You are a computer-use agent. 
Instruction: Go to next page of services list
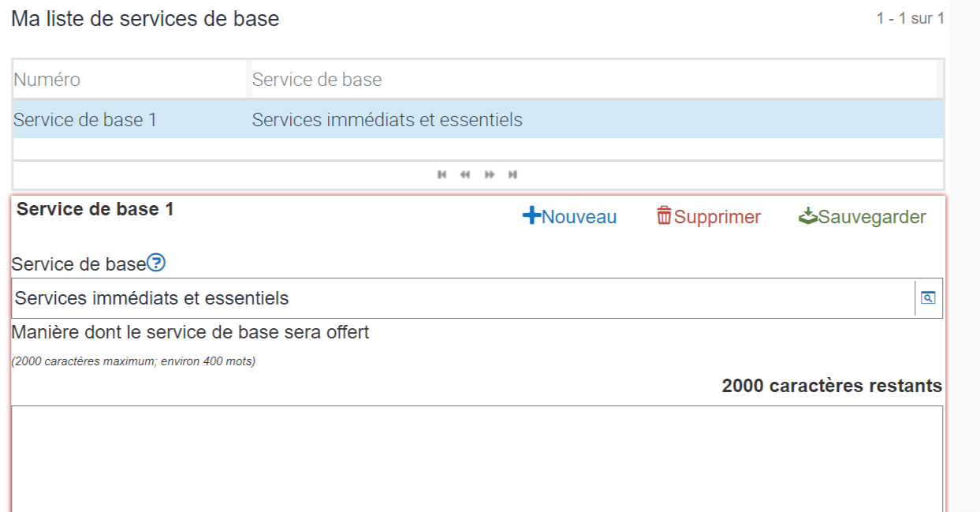tap(490, 174)
